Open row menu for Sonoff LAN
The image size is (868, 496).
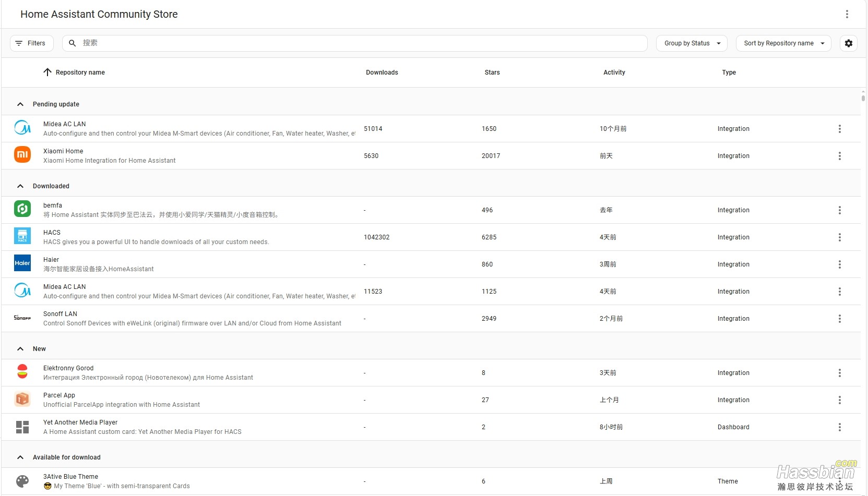pos(839,319)
